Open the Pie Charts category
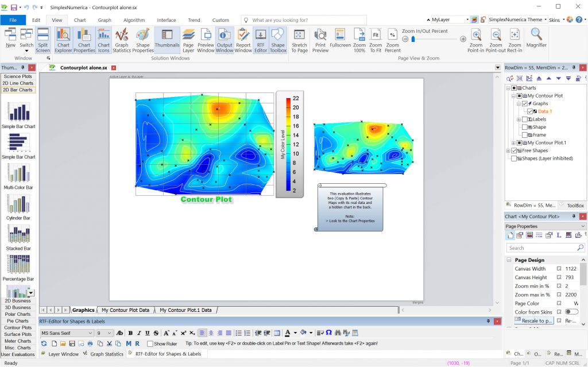 point(18,321)
